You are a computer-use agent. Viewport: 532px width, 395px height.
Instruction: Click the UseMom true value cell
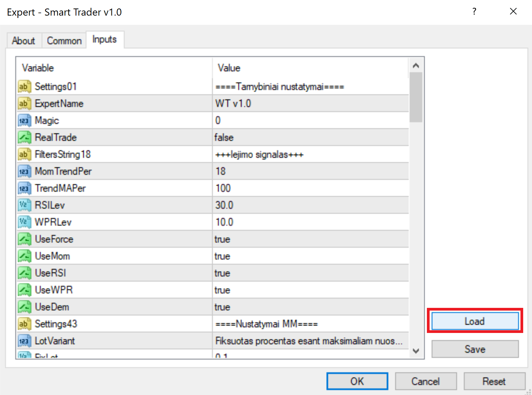311,256
